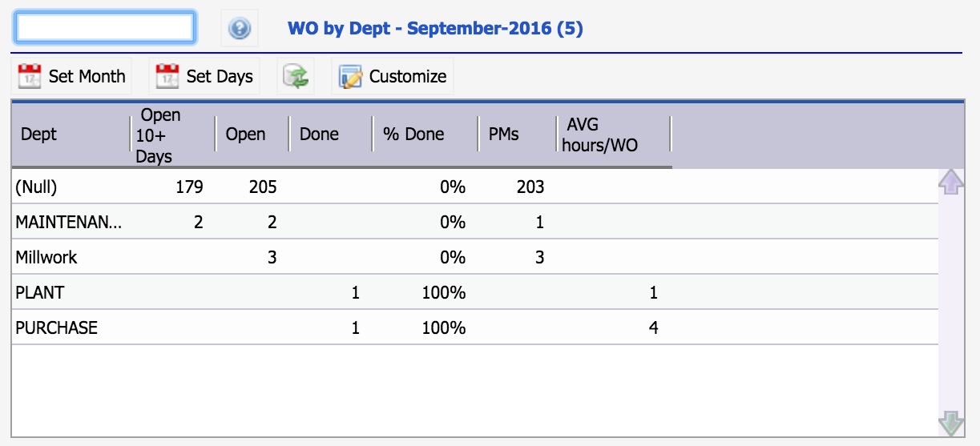Focus the search input field
Screen dimensions: 980x446
104,27
